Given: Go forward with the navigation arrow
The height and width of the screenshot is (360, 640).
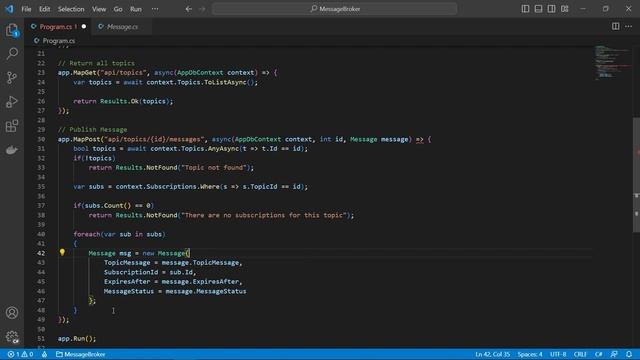Looking at the screenshot, I should pos(202,9).
